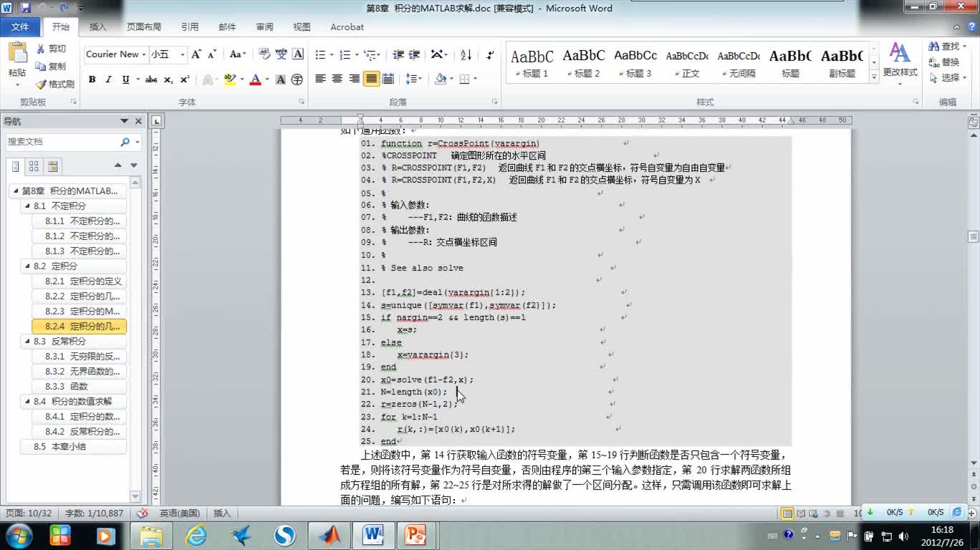Click the Find (查找) binoculars button
Image resolution: width=980 pixels, height=550 pixels.
click(946, 47)
